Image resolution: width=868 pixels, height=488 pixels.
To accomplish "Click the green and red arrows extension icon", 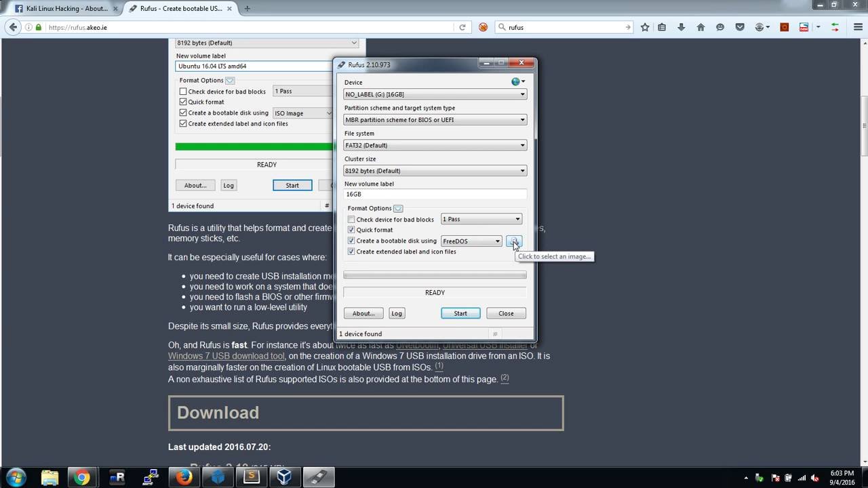I will (x=835, y=27).
